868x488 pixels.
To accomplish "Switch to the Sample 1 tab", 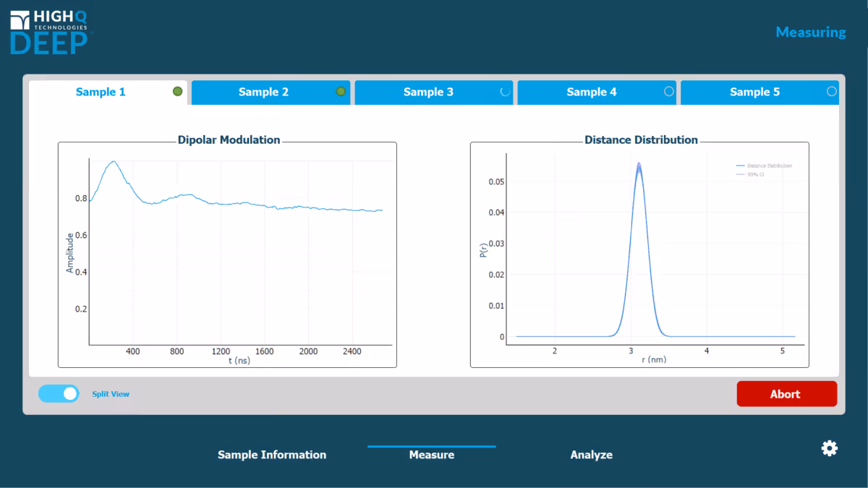I will coord(109,93).
